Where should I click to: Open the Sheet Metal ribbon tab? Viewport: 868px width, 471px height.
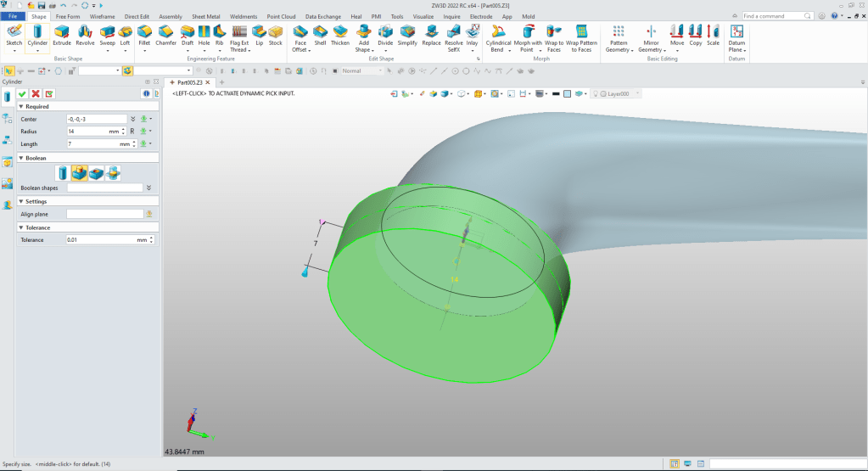coord(204,16)
